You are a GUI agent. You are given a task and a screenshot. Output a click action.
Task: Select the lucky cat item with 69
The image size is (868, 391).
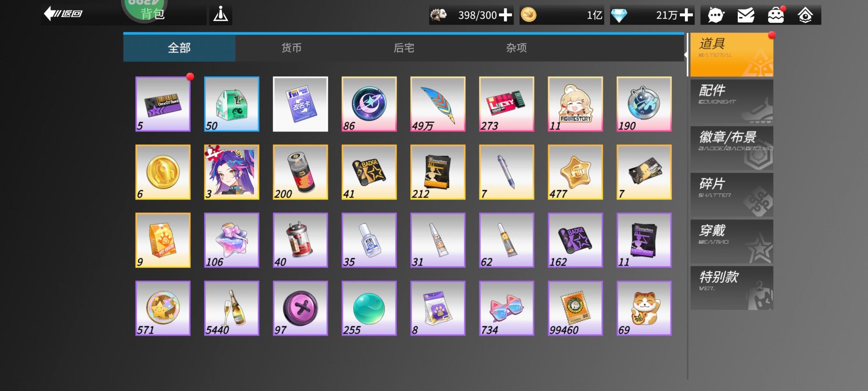644,308
